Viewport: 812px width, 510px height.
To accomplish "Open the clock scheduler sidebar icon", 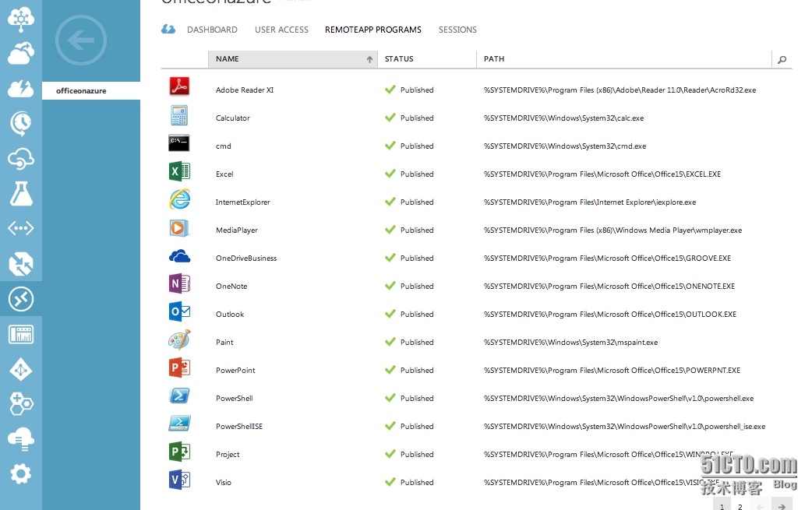I will tap(21, 123).
